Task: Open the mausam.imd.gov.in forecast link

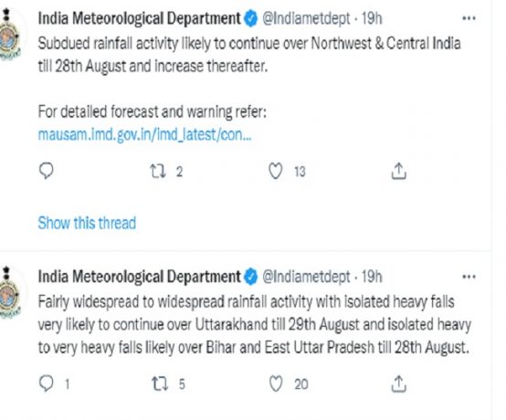Action: (x=144, y=134)
